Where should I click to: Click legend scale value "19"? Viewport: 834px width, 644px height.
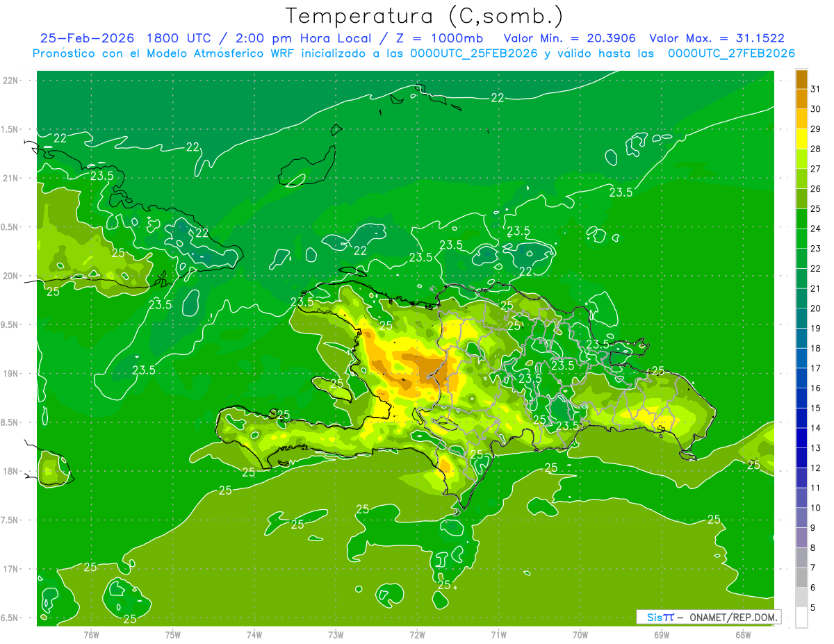(x=815, y=328)
